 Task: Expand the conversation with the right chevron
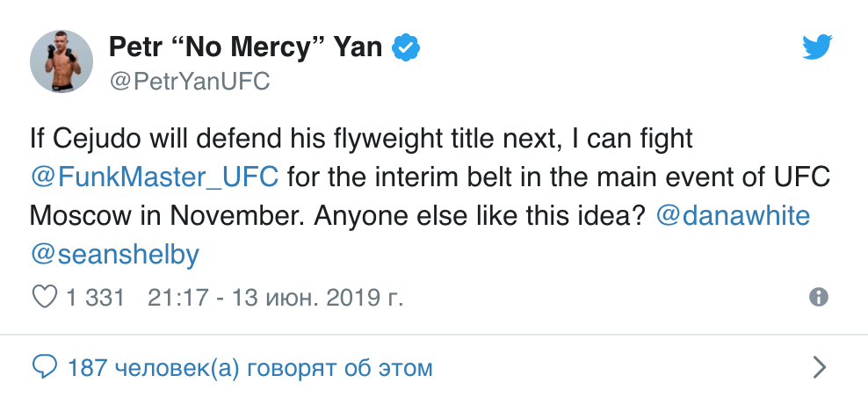click(819, 366)
